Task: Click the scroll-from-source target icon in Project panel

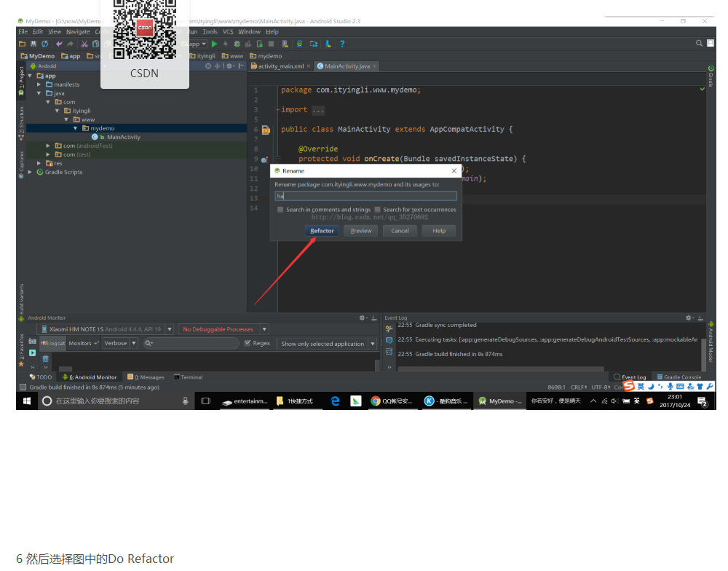Action: click(208, 66)
